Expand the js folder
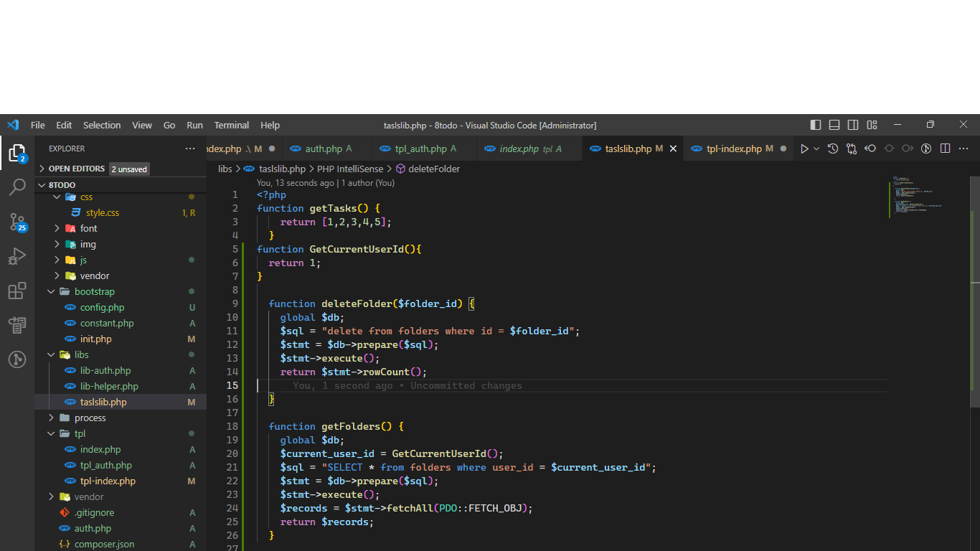The image size is (980, 551). click(57, 260)
